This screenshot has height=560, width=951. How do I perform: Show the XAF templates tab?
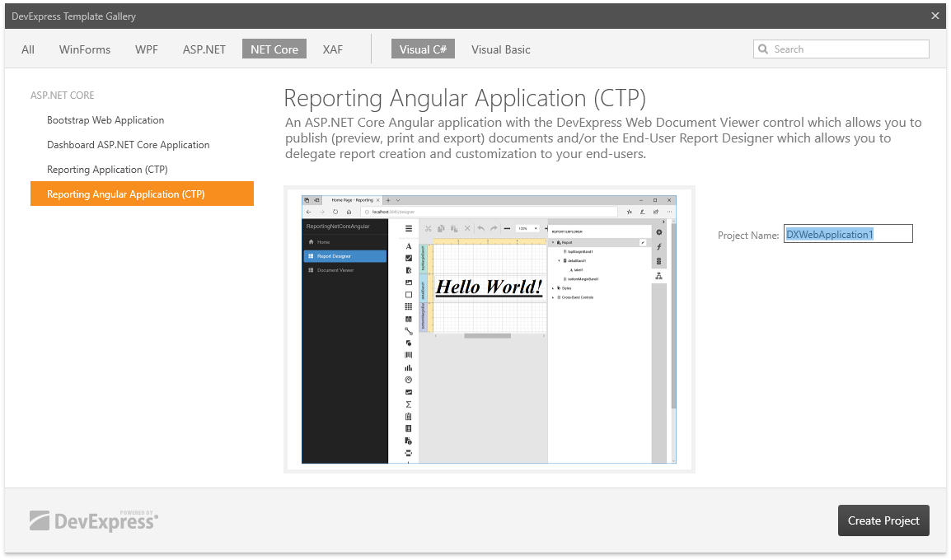pos(333,49)
